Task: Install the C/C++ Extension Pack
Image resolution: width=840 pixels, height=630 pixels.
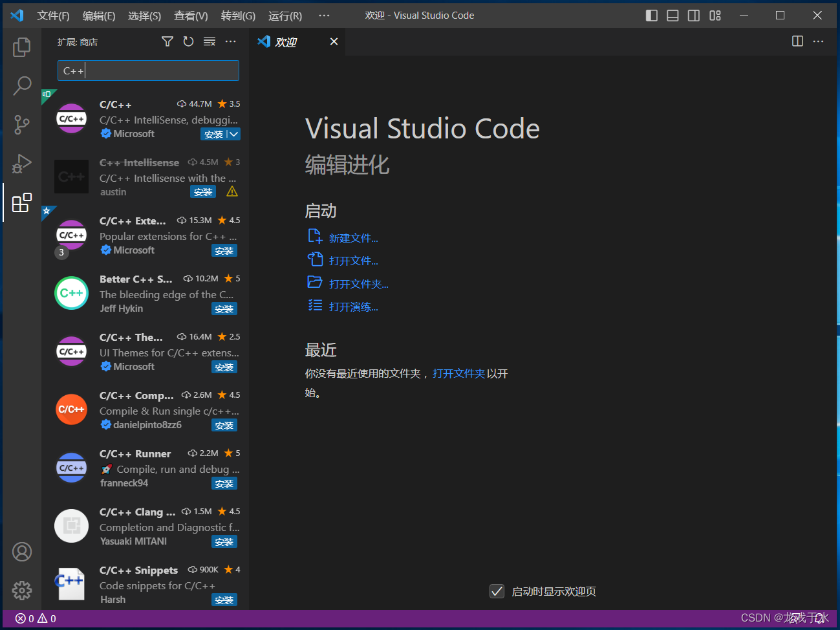Action: (x=224, y=250)
